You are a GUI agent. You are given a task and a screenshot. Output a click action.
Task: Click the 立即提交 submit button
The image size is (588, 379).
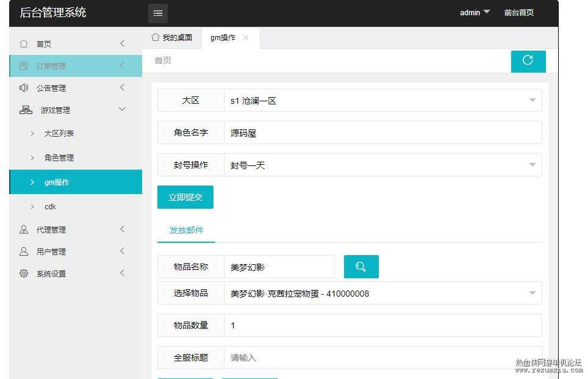(185, 197)
